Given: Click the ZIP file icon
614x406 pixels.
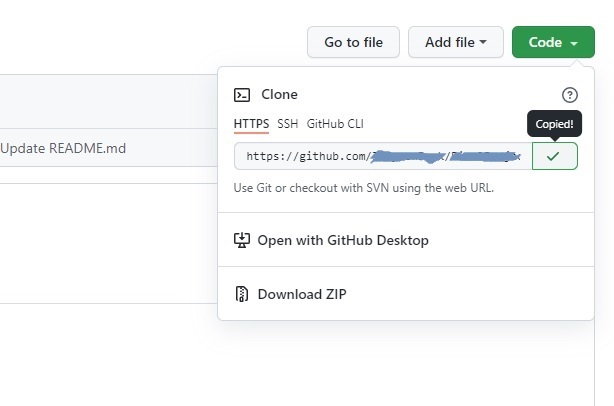Looking at the screenshot, I should 242,294.
